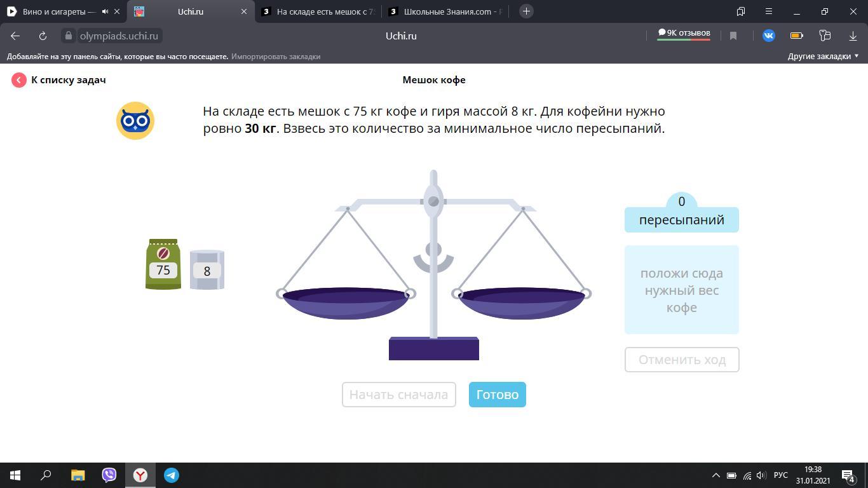This screenshot has width=868, height=488.
Task: Open Viber from the taskbar
Action: coord(109,475)
